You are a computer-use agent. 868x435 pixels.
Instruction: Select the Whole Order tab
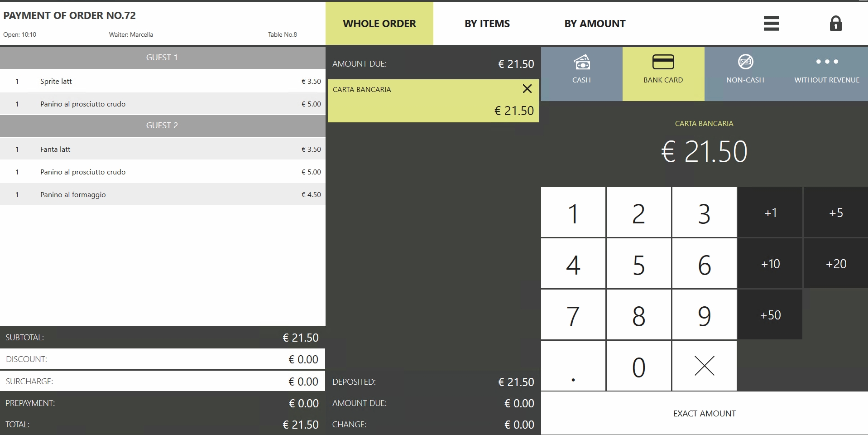pos(379,24)
